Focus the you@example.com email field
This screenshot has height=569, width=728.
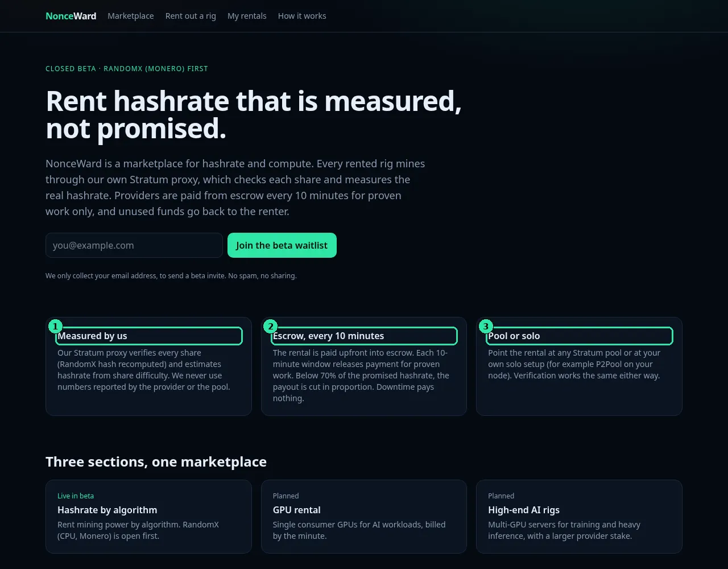(x=134, y=245)
